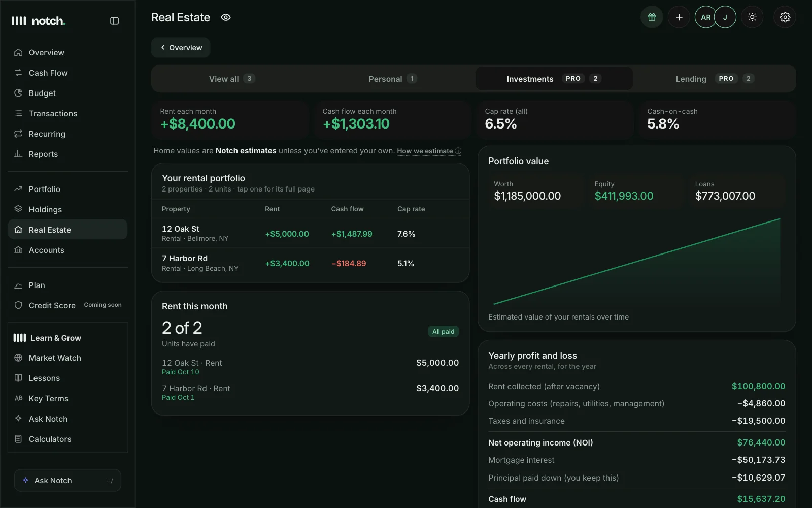Click the Taxes and insurance -$19,500.00 row
Image resolution: width=812 pixels, height=508 pixels.
point(636,421)
